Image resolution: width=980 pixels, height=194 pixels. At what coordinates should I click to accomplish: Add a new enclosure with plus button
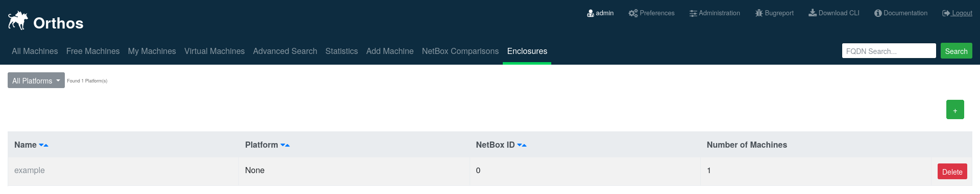point(955,109)
